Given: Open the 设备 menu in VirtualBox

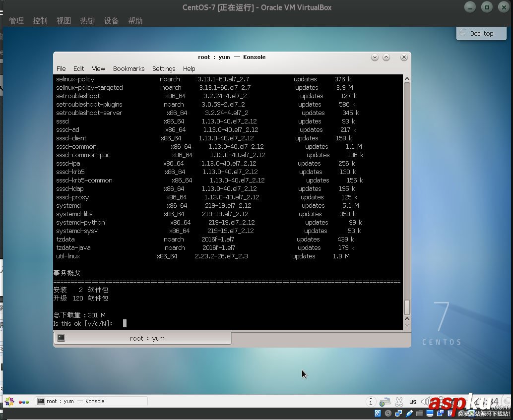Looking at the screenshot, I should coord(111,20).
